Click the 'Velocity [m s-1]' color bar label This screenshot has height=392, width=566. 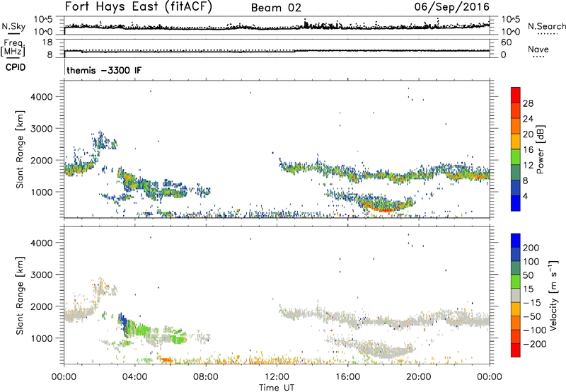click(553, 295)
